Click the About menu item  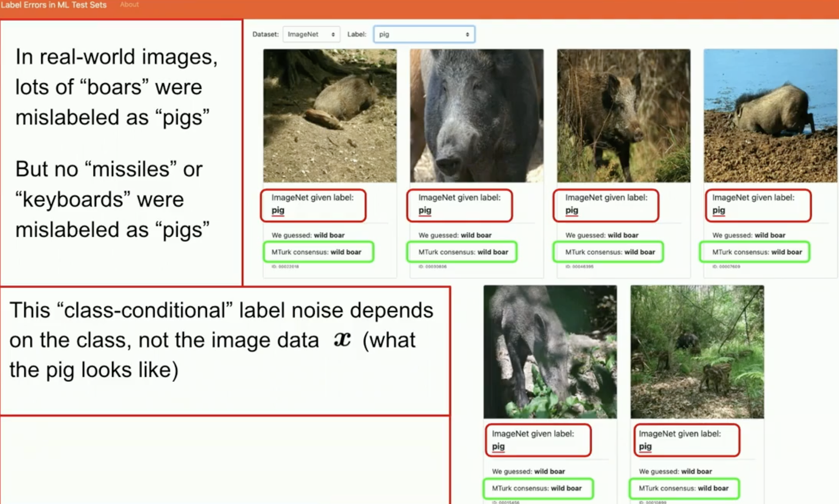(x=128, y=5)
